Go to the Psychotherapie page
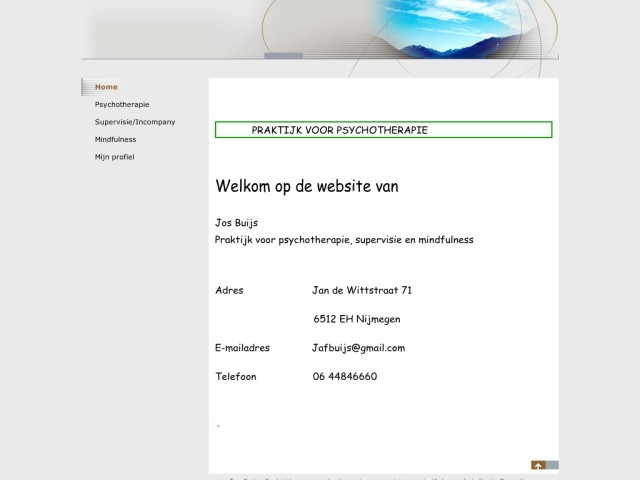 tap(122, 104)
